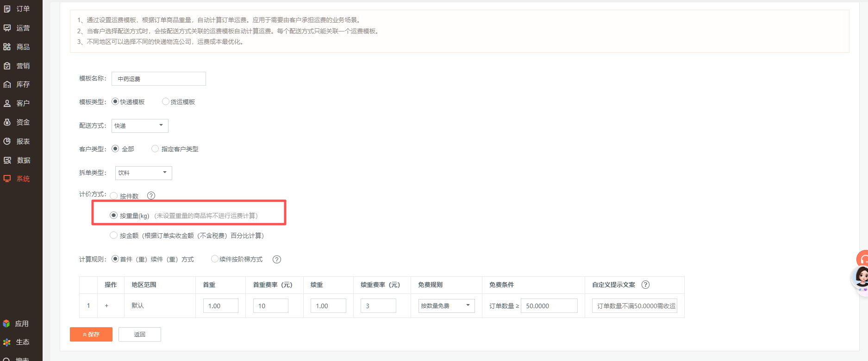This screenshot has height=361, width=868.
Task: Open the 商品 sidebar icon
Action: (7, 47)
